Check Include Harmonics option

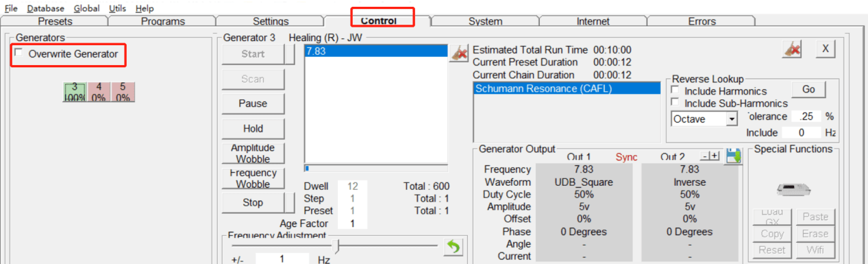click(x=675, y=91)
